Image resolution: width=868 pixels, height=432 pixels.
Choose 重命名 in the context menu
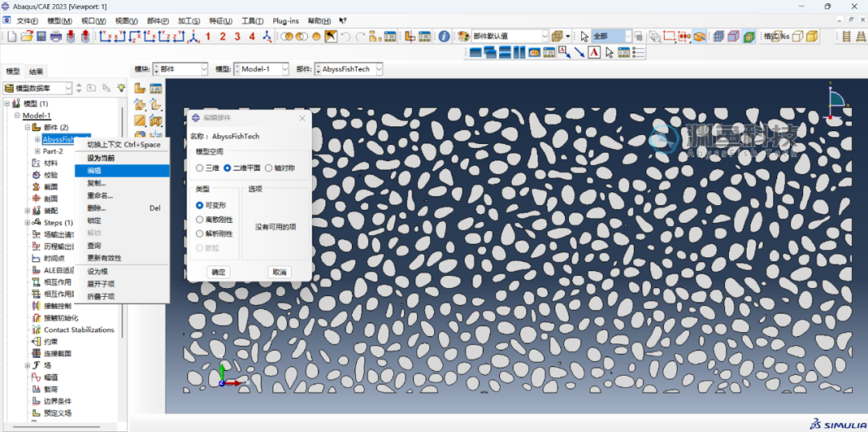100,195
